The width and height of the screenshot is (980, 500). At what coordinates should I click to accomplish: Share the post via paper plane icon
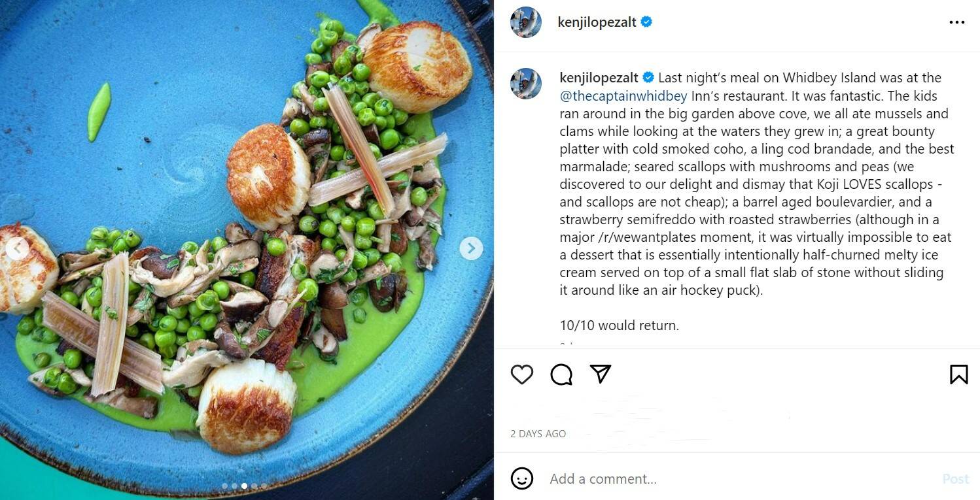[x=600, y=374]
